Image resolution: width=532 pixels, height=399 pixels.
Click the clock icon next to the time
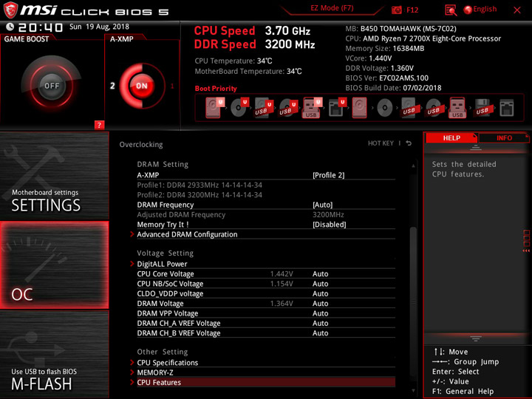coord(10,27)
